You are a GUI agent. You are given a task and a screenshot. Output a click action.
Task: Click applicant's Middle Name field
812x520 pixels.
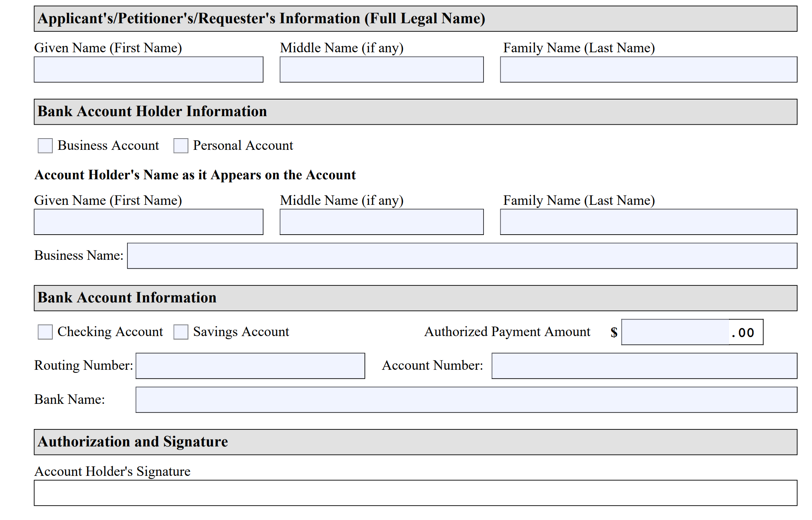(382, 70)
